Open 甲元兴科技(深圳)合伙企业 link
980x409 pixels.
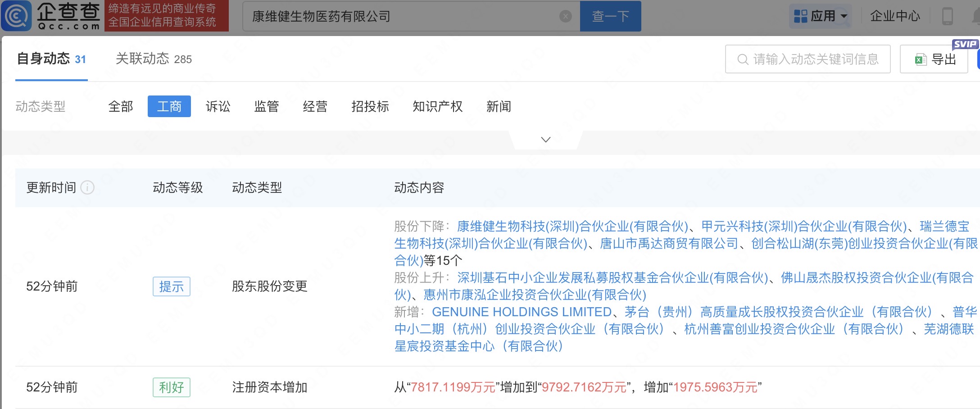[804, 226]
